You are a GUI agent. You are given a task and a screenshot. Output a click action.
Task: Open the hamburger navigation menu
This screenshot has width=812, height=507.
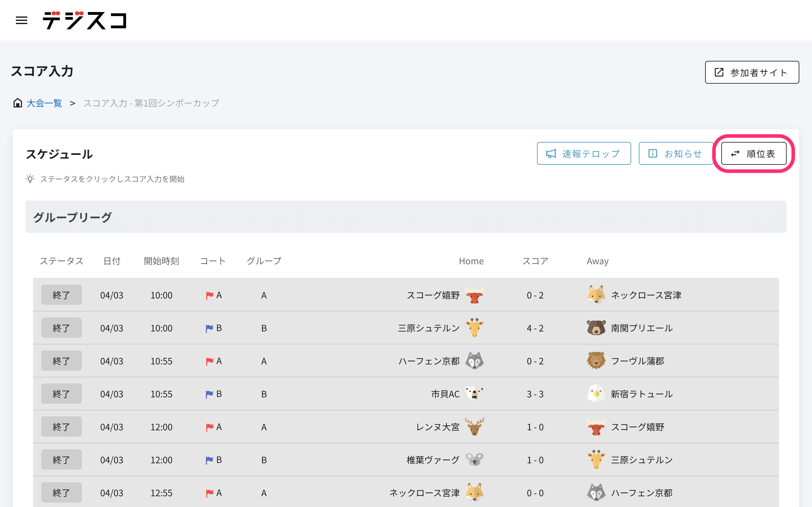(x=22, y=21)
